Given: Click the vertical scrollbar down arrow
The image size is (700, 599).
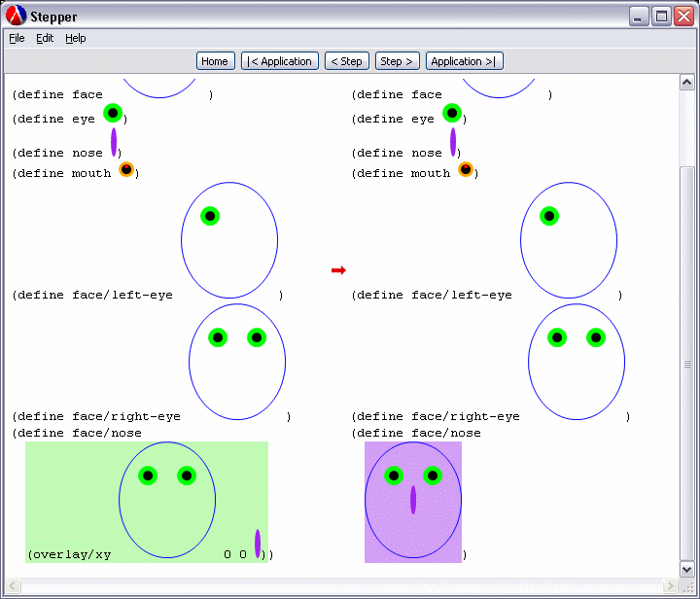Looking at the screenshot, I should tap(686, 569).
